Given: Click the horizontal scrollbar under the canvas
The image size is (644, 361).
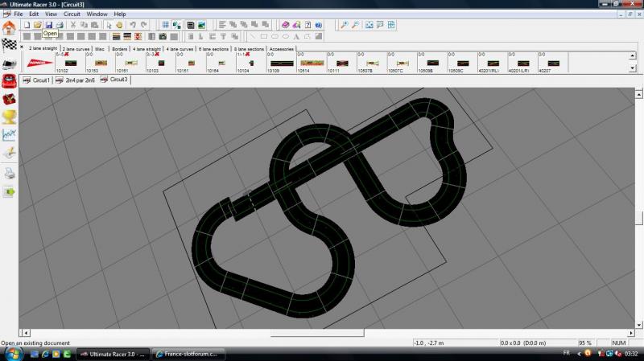Looking at the screenshot, I should pyautogui.click(x=322, y=333).
